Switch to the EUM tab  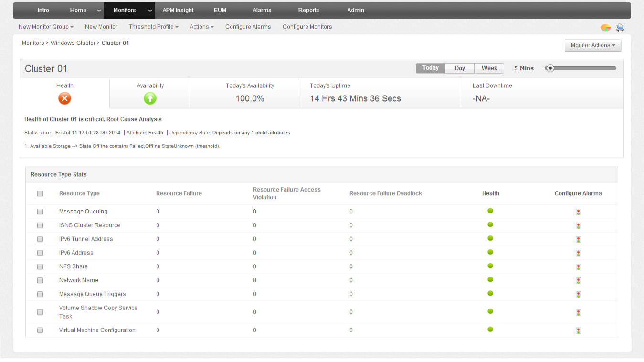(x=221, y=10)
